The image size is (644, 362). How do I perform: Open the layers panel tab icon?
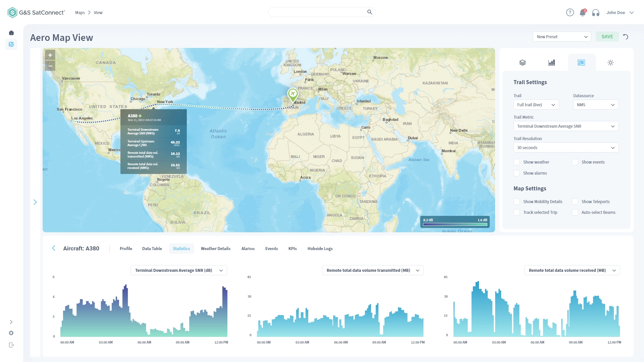[x=523, y=63]
